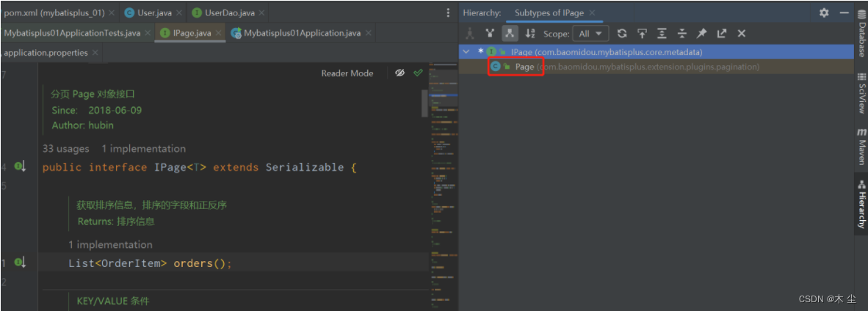The width and height of the screenshot is (868, 311).
Task: Click the editor vertical scrollbar thumb
Action: coord(424,103)
